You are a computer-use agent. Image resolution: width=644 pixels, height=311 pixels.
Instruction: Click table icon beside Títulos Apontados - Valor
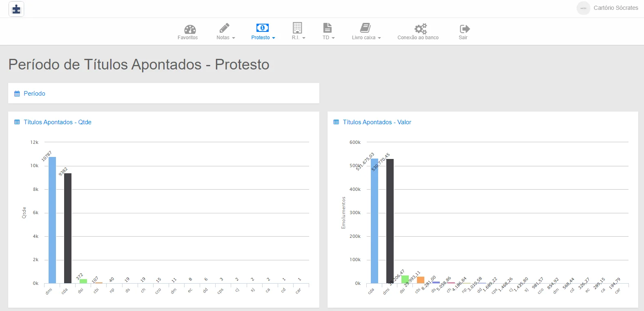tap(336, 122)
